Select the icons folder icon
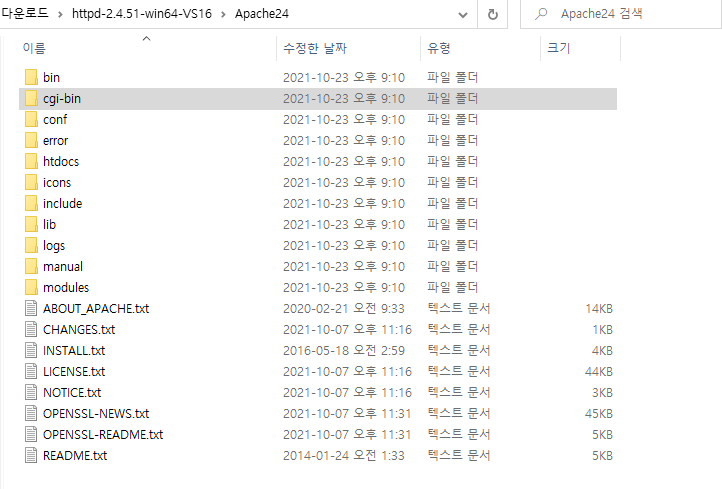The height and width of the screenshot is (489, 722). pyautogui.click(x=31, y=182)
